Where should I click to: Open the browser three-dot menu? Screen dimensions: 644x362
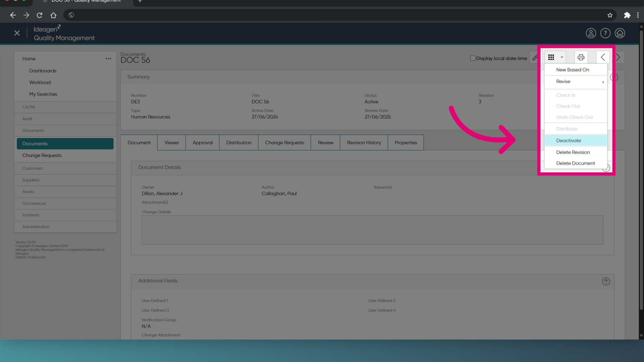(x=638, y=15)
